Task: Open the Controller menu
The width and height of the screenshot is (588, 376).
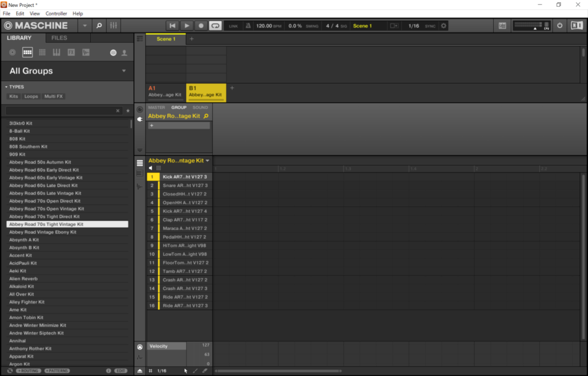Action: click(56, 13)
